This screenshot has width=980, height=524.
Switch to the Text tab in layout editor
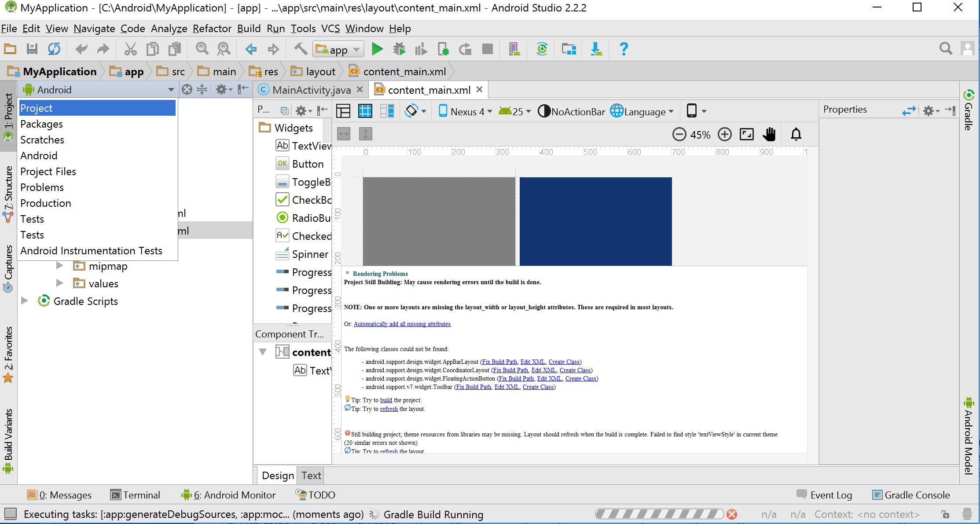[x=312, y=476]
